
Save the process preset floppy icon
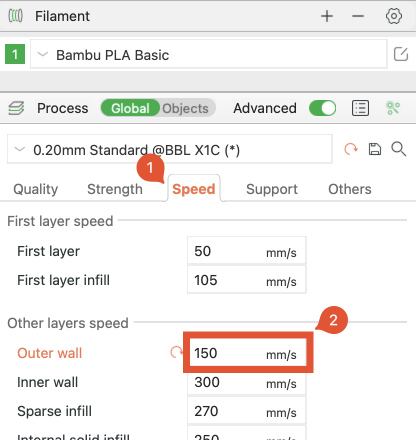coord(375,149)
